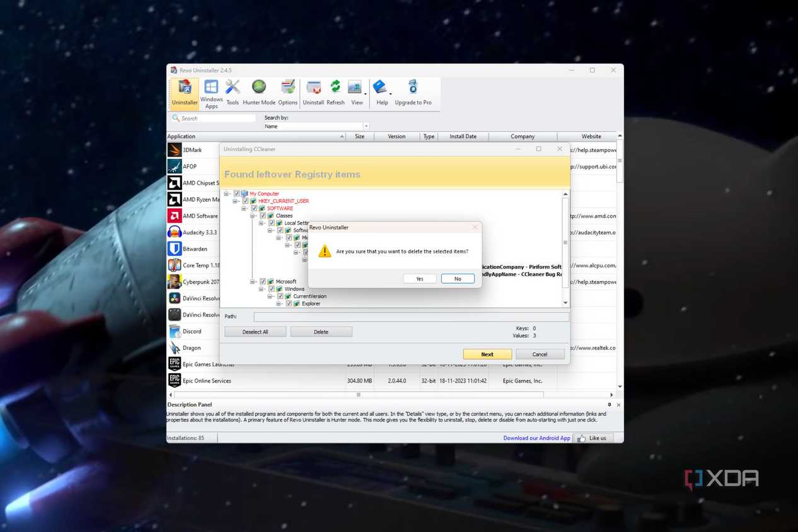Uncheck the Windows key checkbox
The image size is (798, 532).
272,289
